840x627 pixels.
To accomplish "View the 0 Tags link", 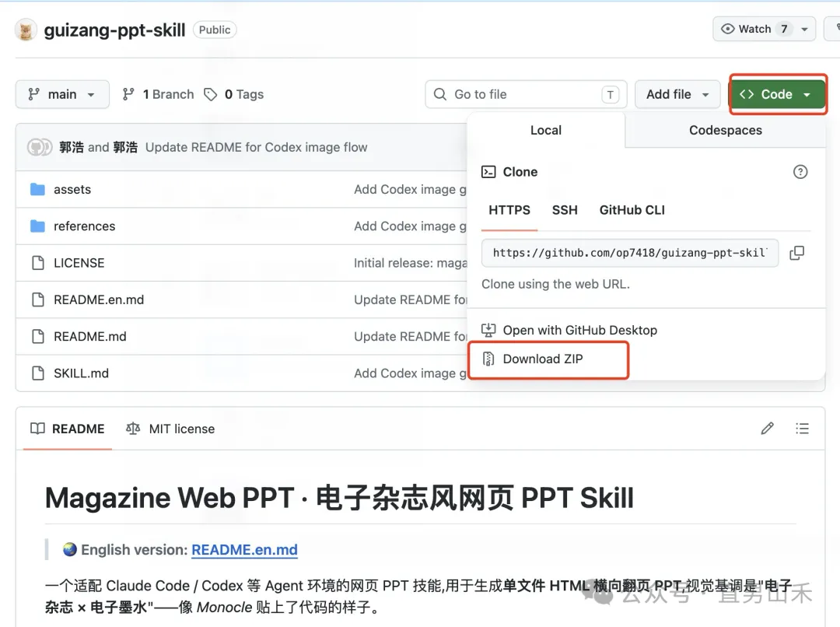I will click(234, 94).
